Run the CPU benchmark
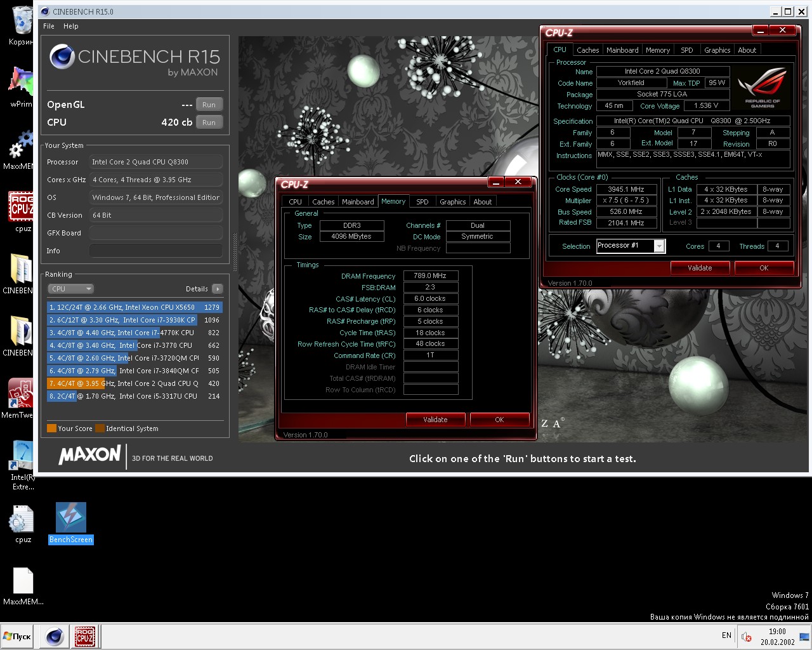 209,123
